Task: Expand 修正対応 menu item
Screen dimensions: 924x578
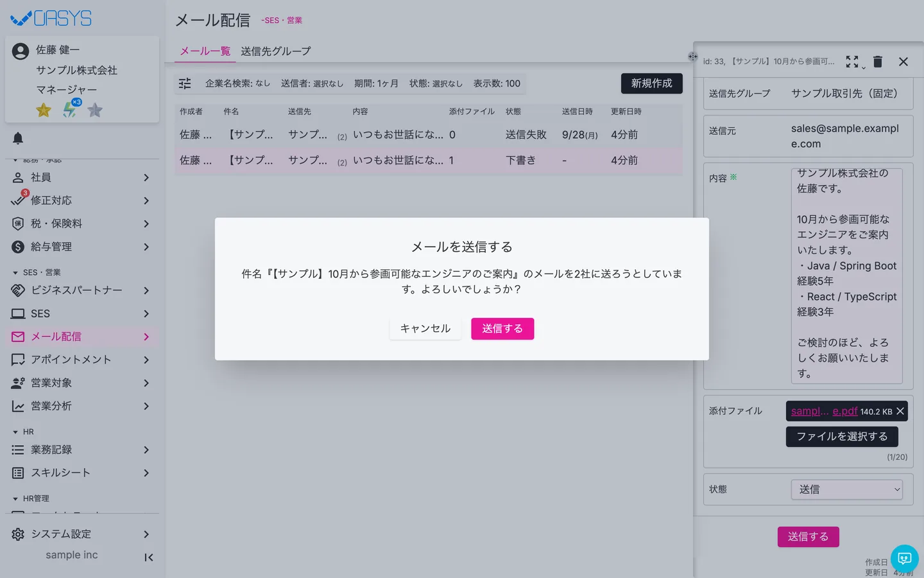Action: 82,200
